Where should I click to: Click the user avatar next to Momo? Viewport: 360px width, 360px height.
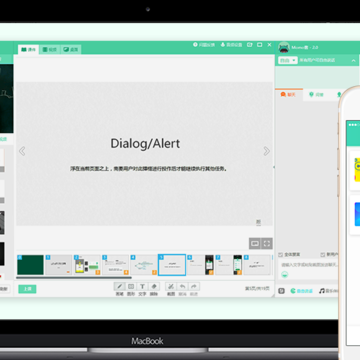[284, 47]
